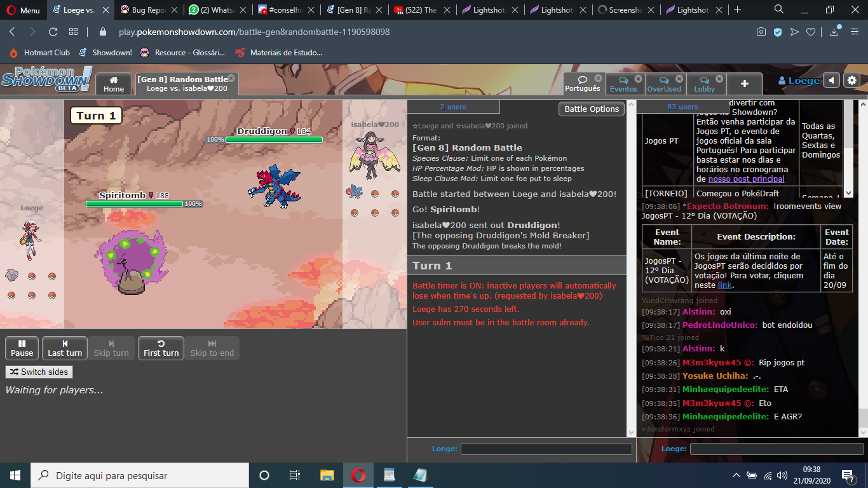Click the address bar URL
The height and width of the screenshot is (488, 868).
click(254, 32)
